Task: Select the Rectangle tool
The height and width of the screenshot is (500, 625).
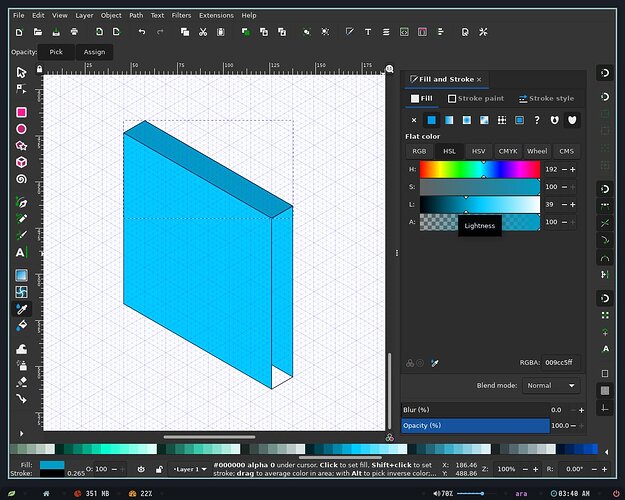Action: point(22,112)
